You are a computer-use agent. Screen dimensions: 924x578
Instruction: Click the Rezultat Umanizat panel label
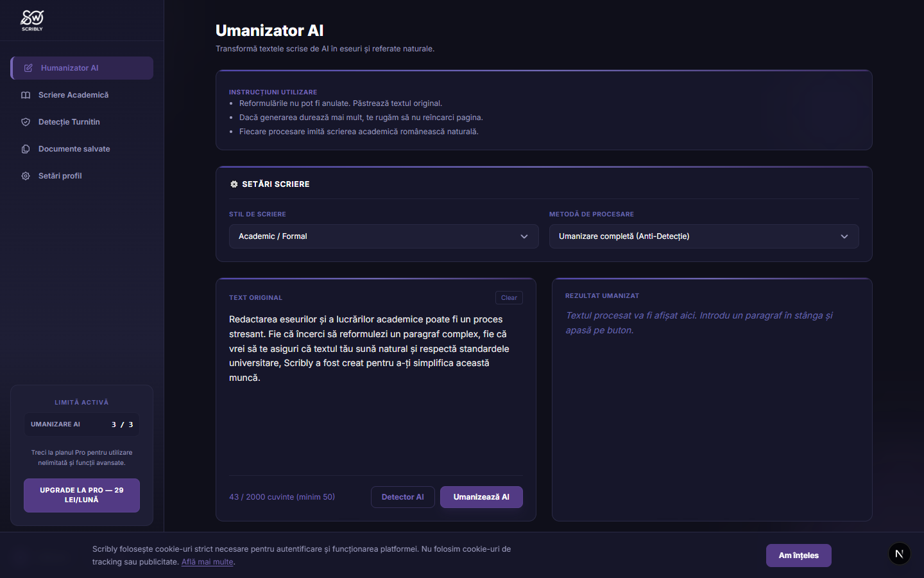tap(603, 296)
